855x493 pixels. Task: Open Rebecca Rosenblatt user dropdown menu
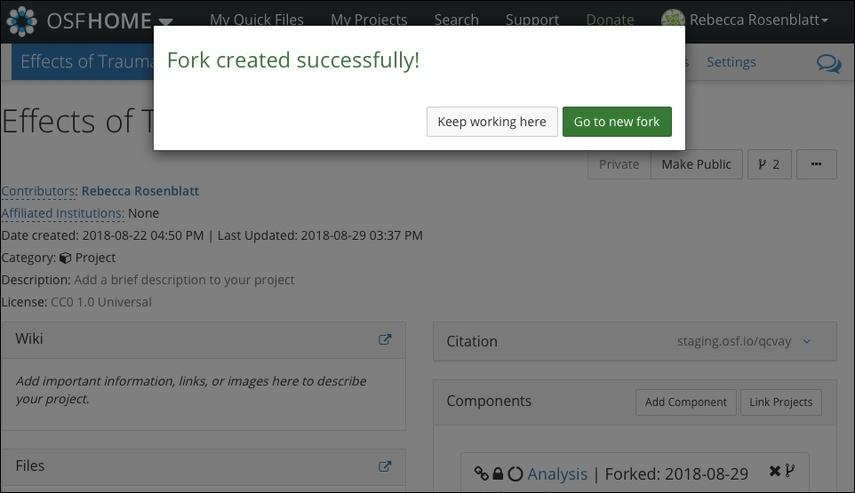click(x=758, y=20)
